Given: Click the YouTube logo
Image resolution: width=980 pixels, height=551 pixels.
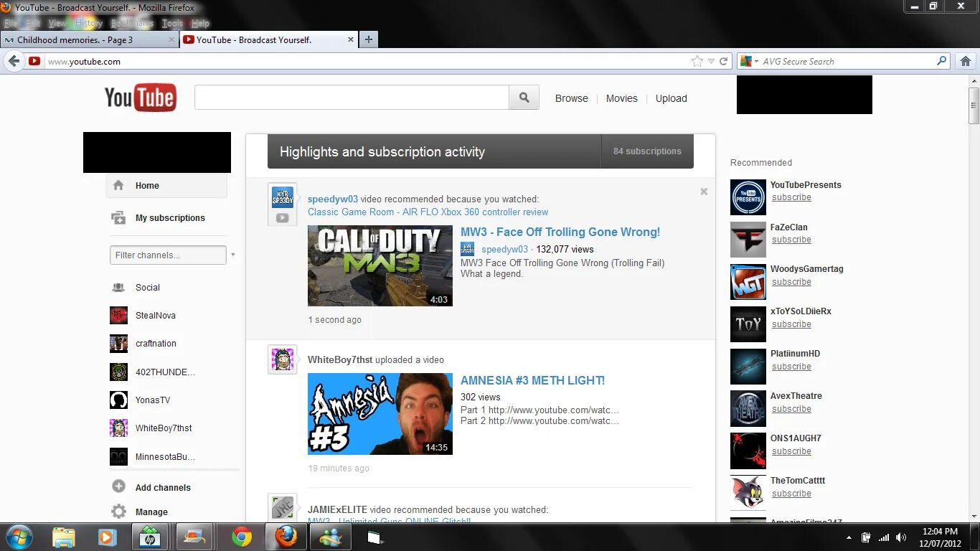Looking at the screenshot, I should (x=141, y=98).
